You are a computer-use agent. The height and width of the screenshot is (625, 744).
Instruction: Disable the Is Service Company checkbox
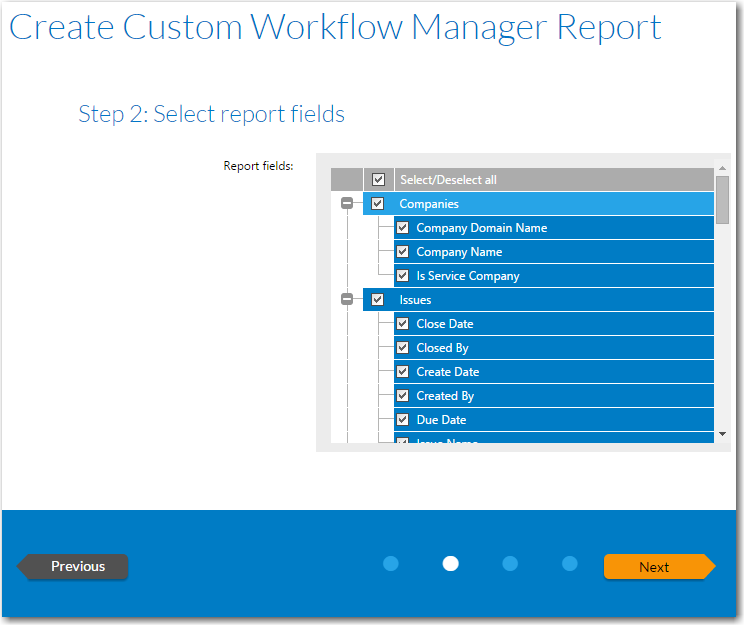pos(403,276)
